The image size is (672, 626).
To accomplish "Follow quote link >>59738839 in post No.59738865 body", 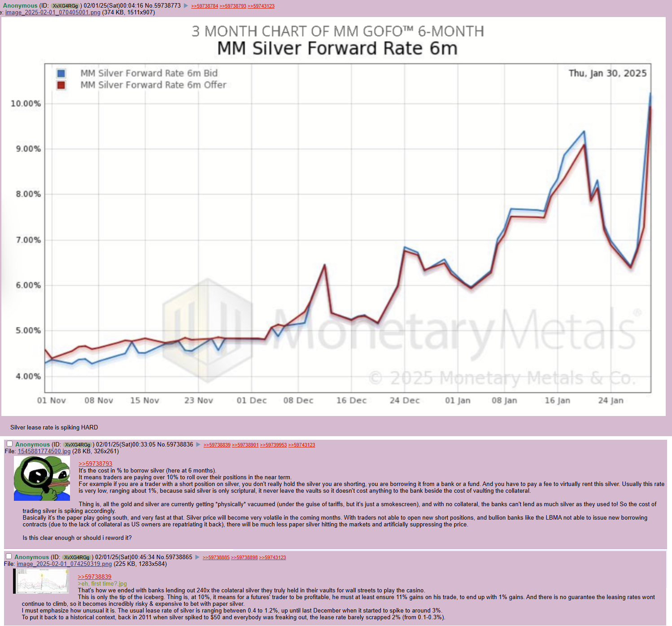I will pos(95,577).
